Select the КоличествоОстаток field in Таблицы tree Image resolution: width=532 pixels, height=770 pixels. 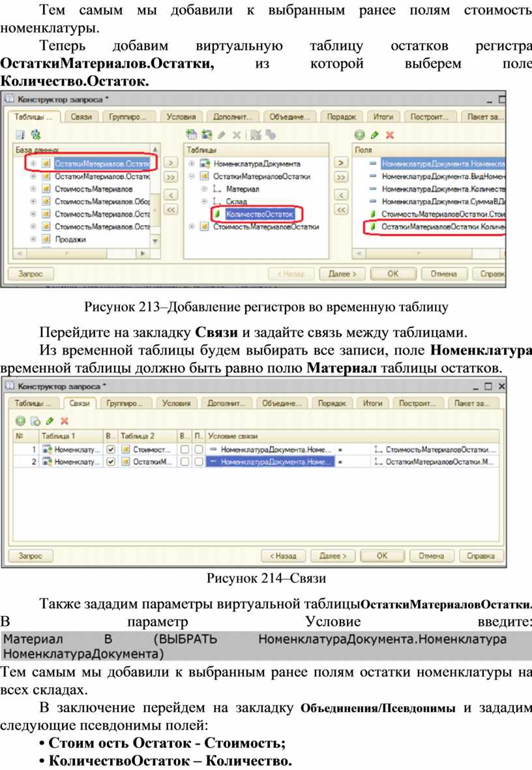pyautogui.click(x=259, y=214)
